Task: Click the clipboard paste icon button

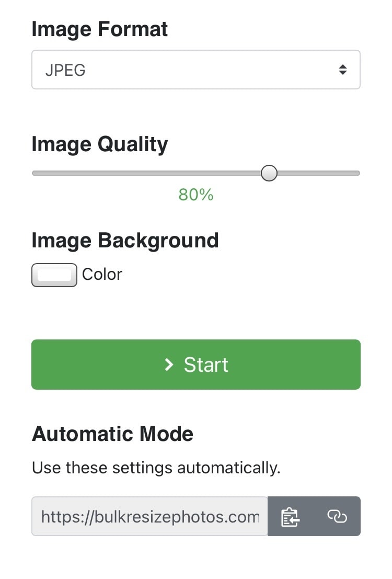Action: click(x=291, y=516)
